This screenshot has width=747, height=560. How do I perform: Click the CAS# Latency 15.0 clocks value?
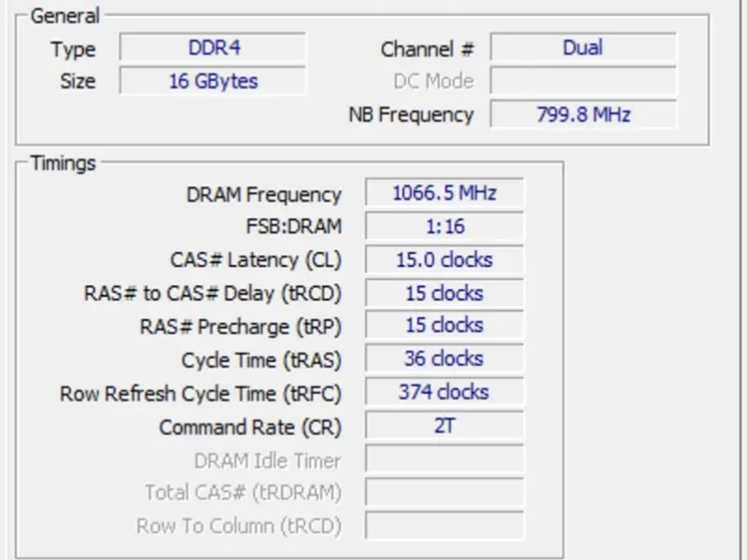[444, 259]
